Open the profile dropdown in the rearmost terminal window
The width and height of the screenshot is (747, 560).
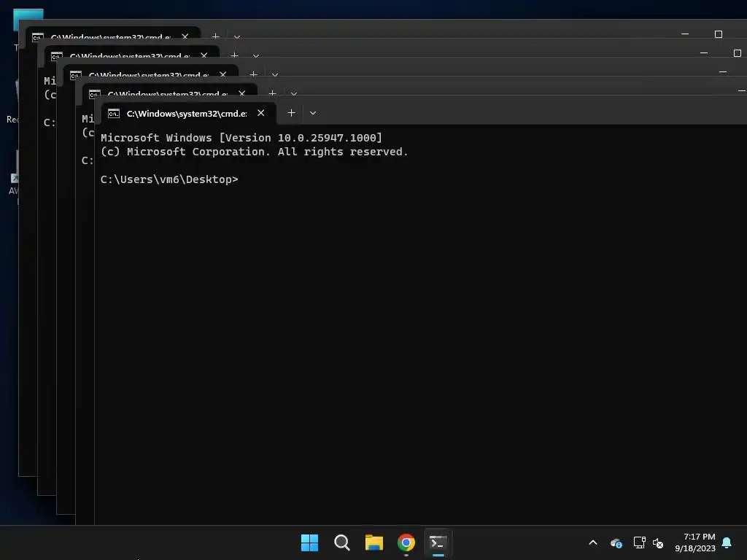coord(237,36)
